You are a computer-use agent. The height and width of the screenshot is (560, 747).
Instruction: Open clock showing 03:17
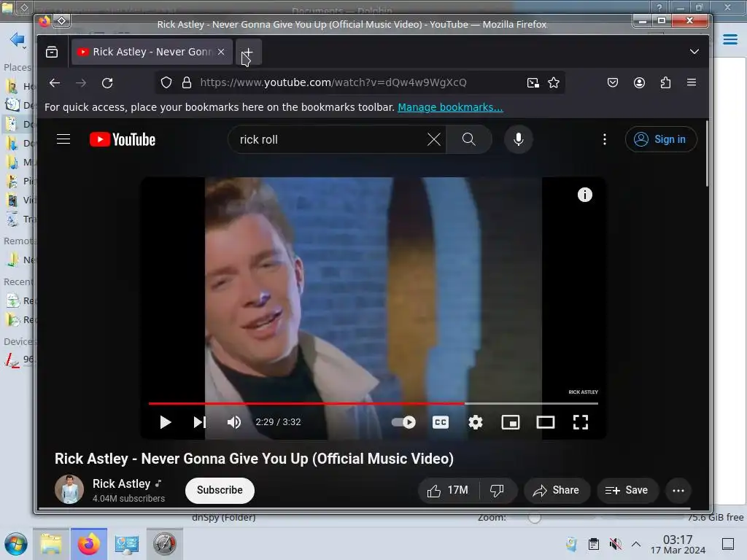click(x=678, y=545)
